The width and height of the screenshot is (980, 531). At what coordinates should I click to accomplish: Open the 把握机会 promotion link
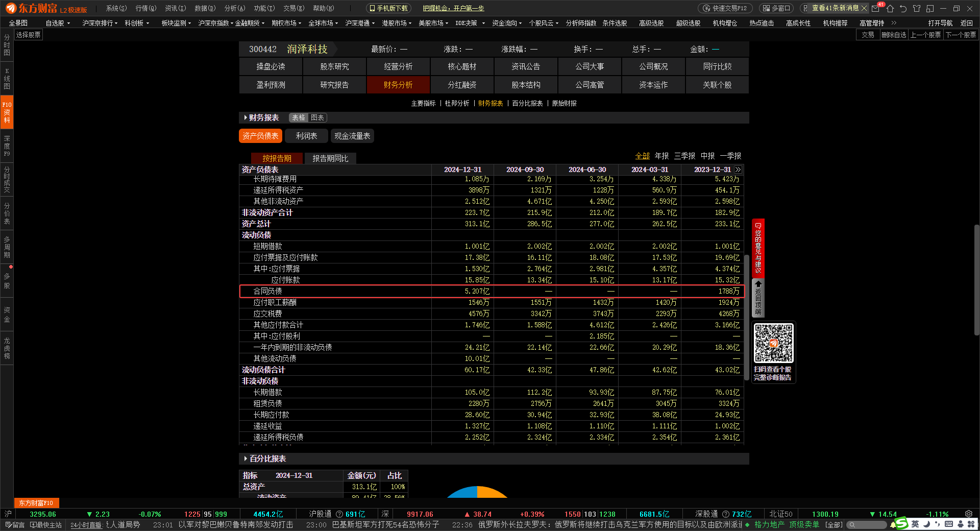pos(453,8)
